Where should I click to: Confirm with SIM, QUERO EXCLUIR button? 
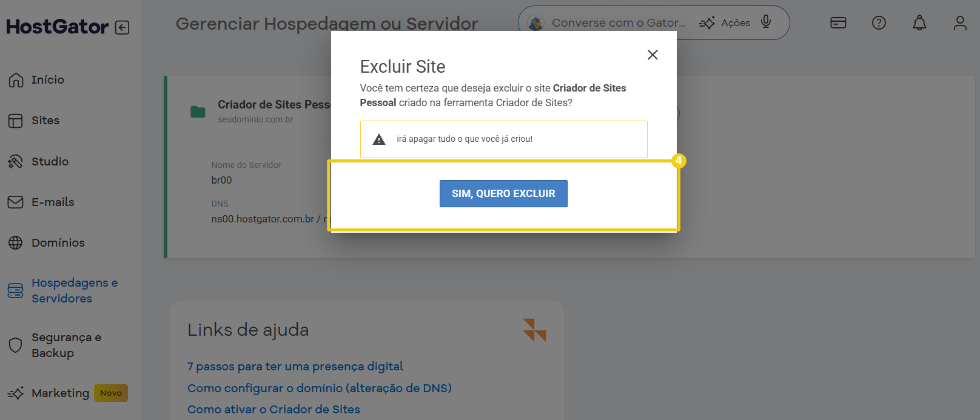pyautogui.click(x=503, y=193)
